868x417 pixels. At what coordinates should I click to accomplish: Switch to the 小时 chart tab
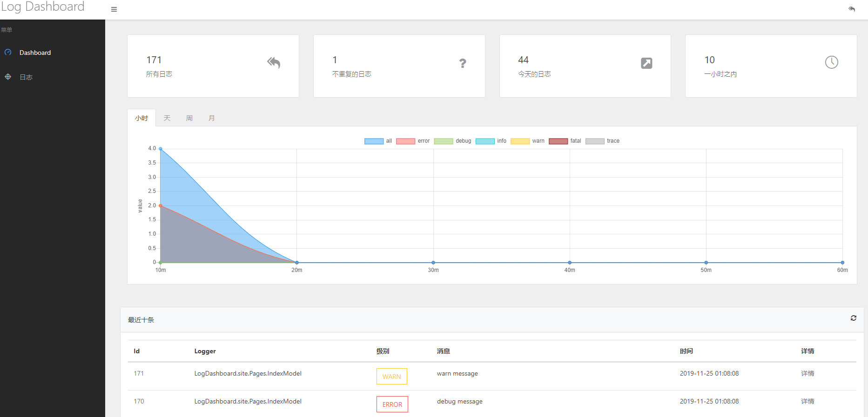(141, 118)
